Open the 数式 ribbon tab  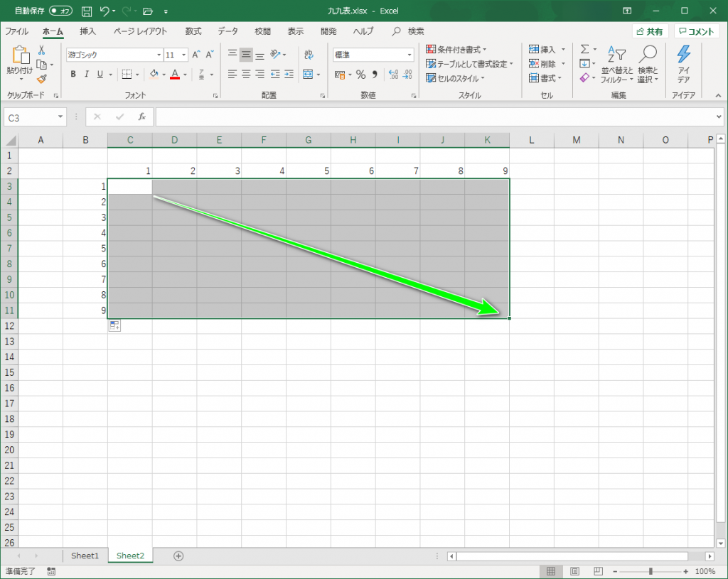point(193,31)
